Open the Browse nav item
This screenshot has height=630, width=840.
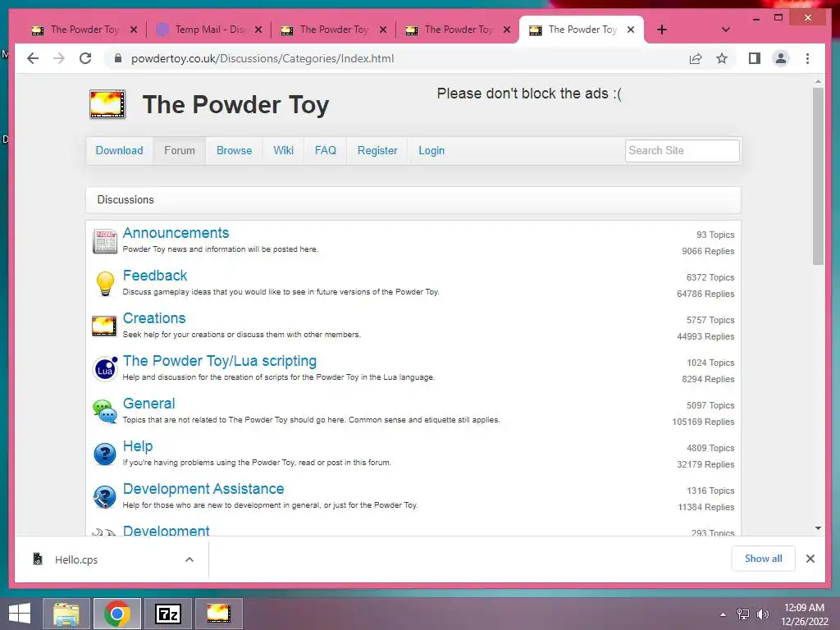pyautogui.click(x=234, y=151)
